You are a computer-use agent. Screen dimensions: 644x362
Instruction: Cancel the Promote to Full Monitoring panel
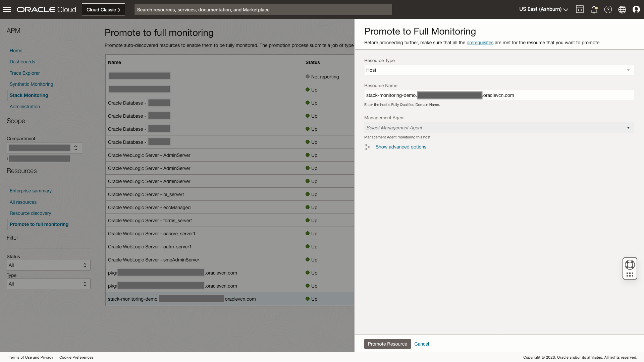(422, 344)
